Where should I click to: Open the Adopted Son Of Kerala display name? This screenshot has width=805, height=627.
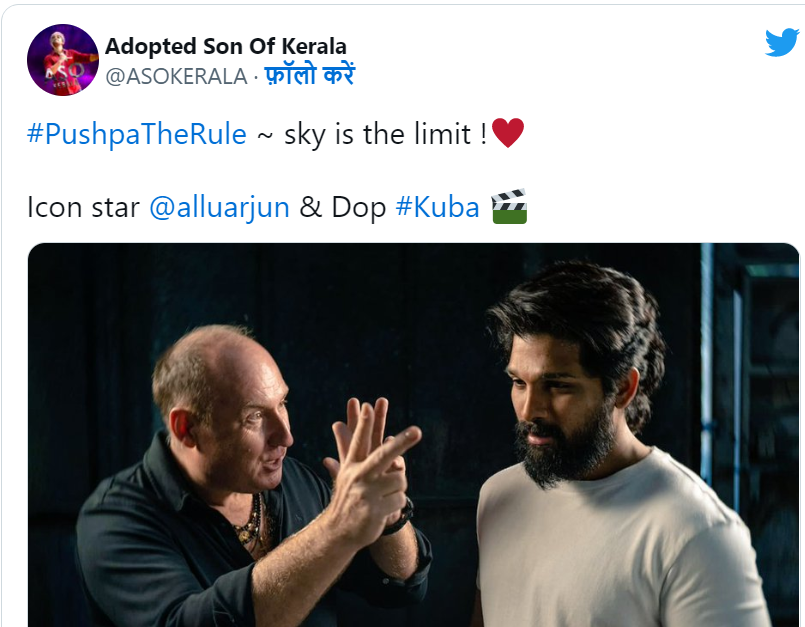point(226,46)
